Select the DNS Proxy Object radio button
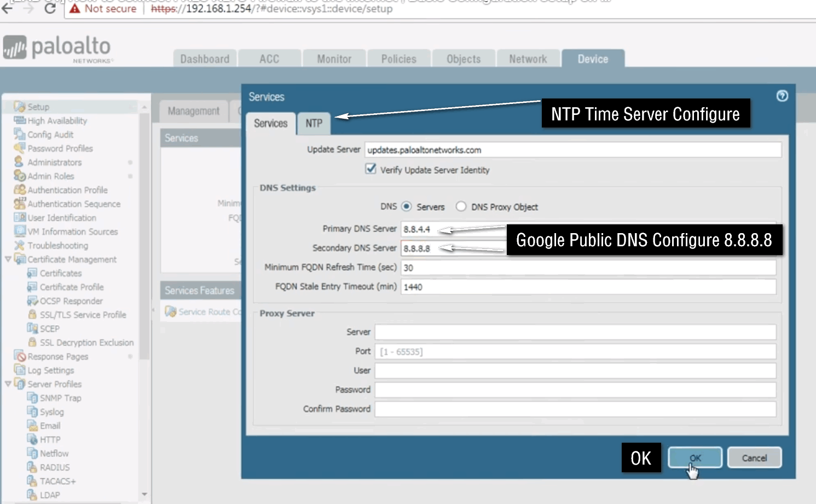Viewport: 816px width, 504px height. pyautogui.click(x=461, y=206)
